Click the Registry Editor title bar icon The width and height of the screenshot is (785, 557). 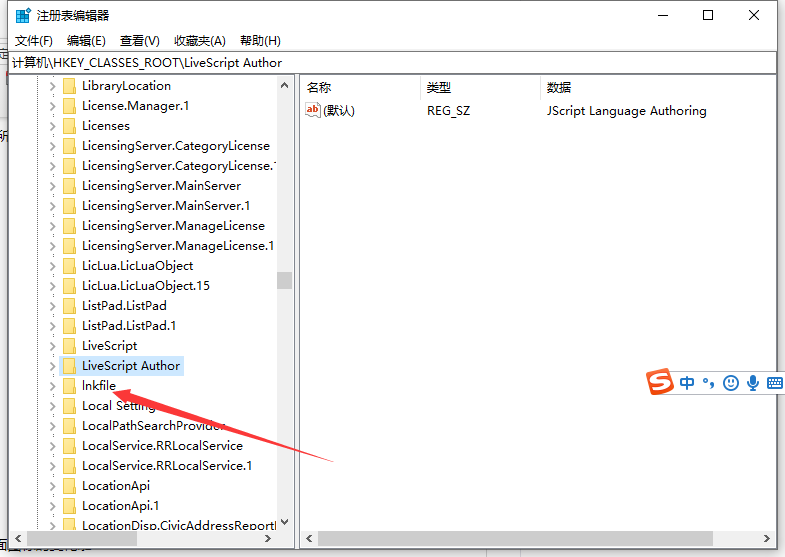point(22,16)
